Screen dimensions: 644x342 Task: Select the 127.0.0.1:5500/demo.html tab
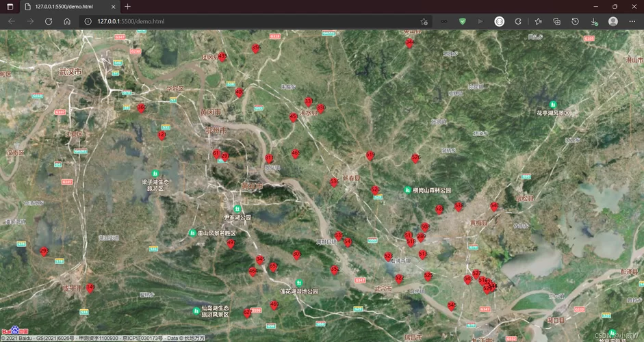[70, 7]
